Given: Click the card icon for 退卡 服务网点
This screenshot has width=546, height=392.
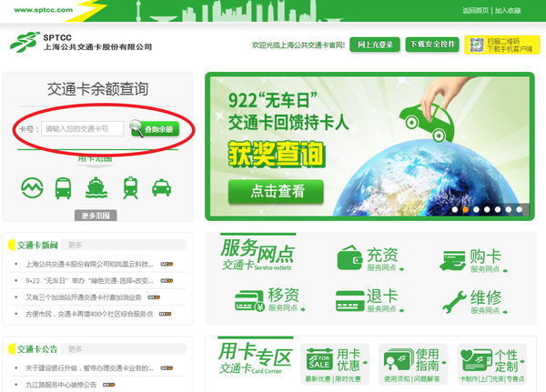Looking at the screenshot, I should pos(350,301).
